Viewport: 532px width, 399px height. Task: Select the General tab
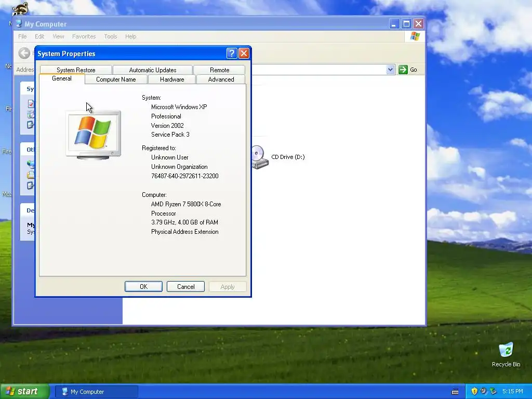pos(62,78)
